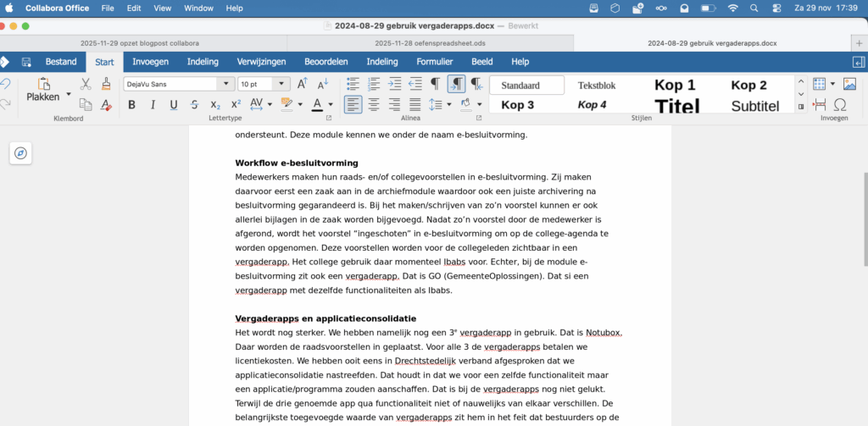This screenshot has height=426, width=868.
Task: Click the Save icon beside Bestand
Action: click(x=26, y=62)
